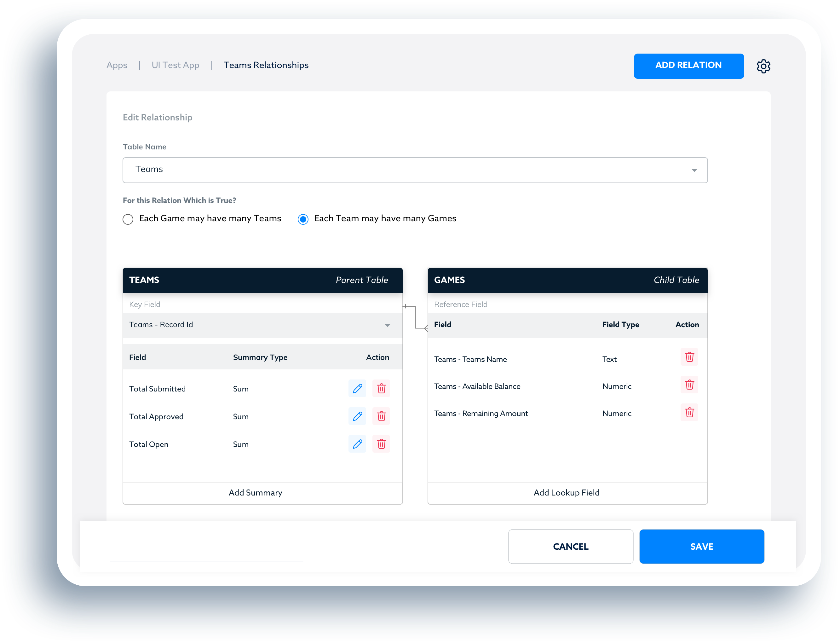The width and height of the screenshot is (840, 643).
Task: Click the Total Approved field name
Action: (x=156, y=416)
